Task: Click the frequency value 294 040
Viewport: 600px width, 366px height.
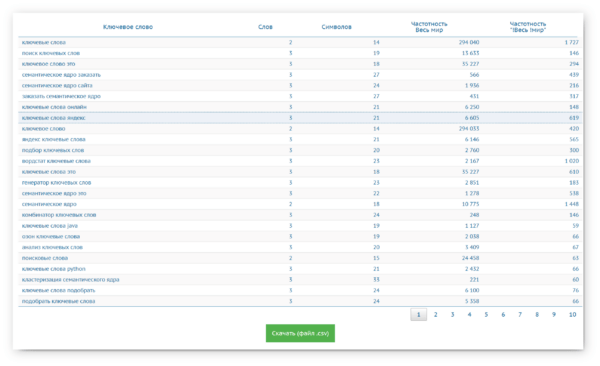Action: pos(469,42)
